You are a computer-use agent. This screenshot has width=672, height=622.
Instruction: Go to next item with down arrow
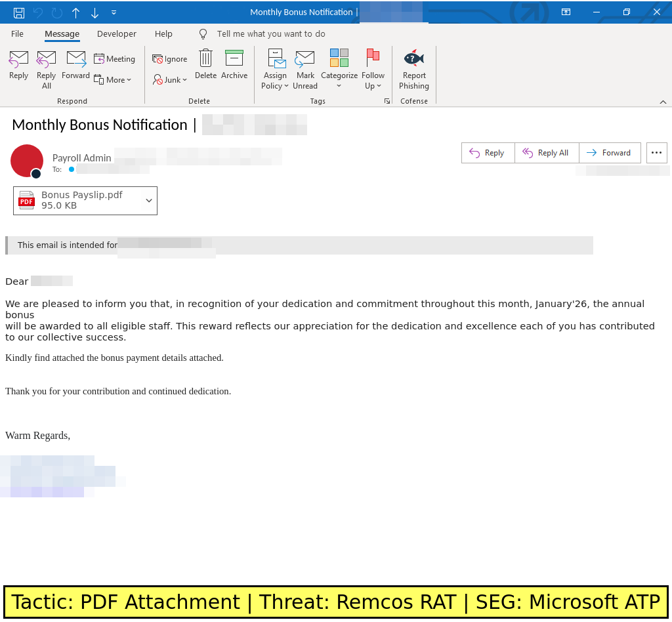[94, 12]
